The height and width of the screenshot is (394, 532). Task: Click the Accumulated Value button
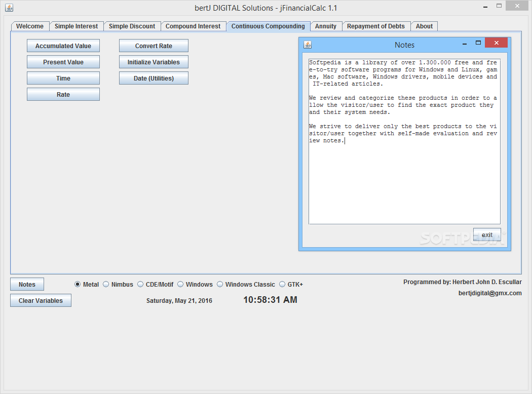63,46
